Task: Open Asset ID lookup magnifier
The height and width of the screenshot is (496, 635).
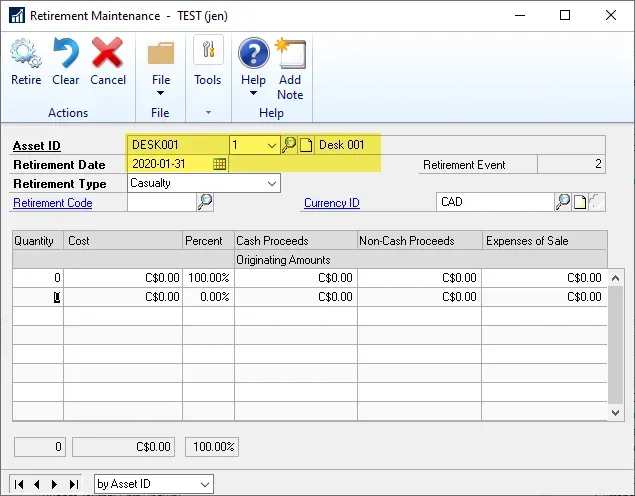Action: pos(289,145)
